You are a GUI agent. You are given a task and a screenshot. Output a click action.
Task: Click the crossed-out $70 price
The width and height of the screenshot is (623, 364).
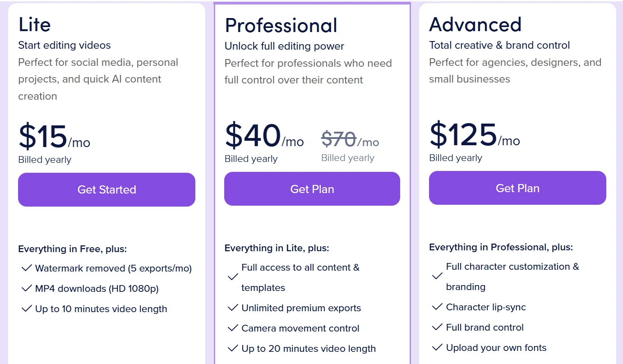point(339,139)
